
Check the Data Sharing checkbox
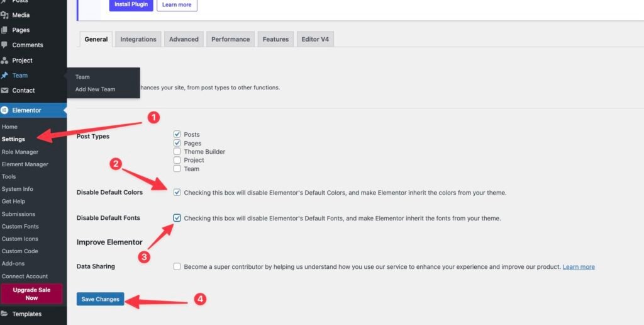[x=177, y=266]
